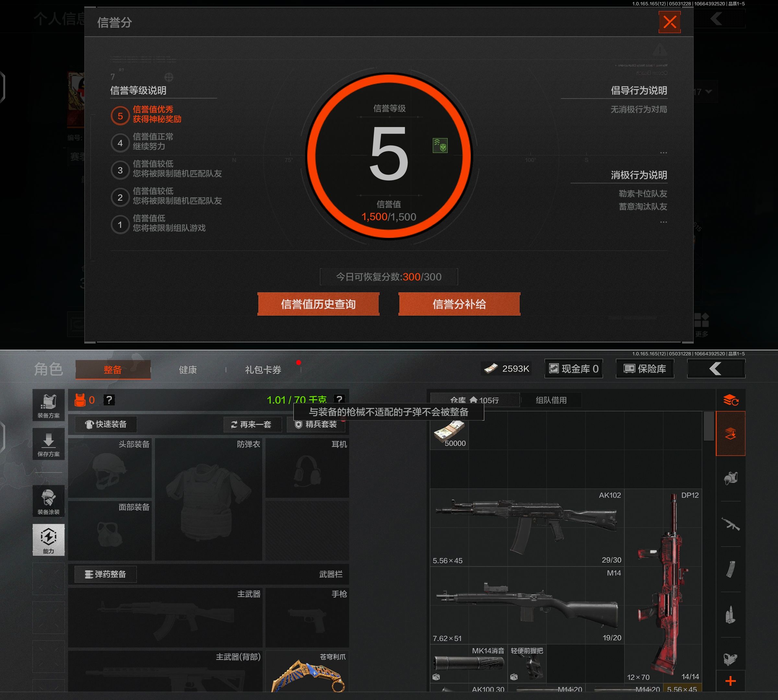
Task: Open the 礼包卡券 tab
Action: tap(263, 370)
